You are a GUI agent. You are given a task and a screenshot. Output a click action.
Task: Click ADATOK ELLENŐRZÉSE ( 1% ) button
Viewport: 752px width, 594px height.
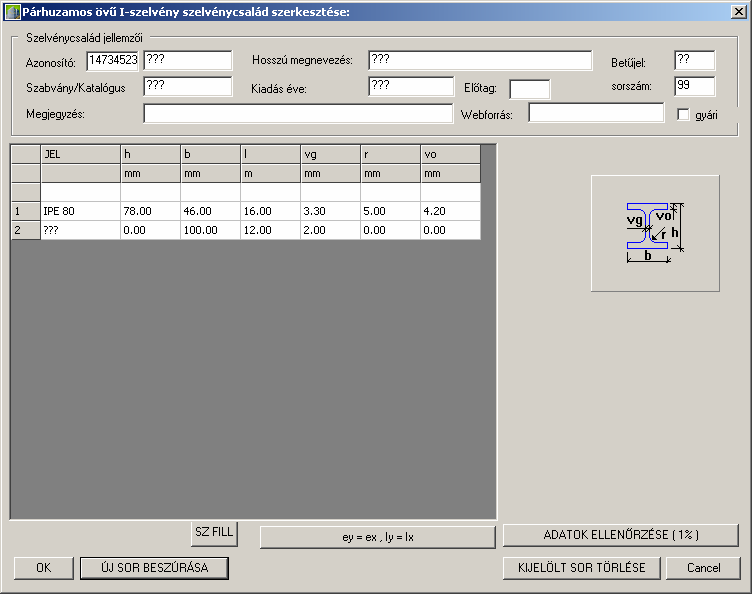click(x=621, y=535)
